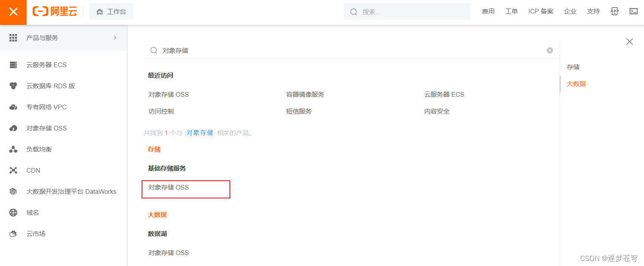Screen dimensions: 644x266
Task: Open 对象存储 OSS under 最近访问
Action: point(169,95)
